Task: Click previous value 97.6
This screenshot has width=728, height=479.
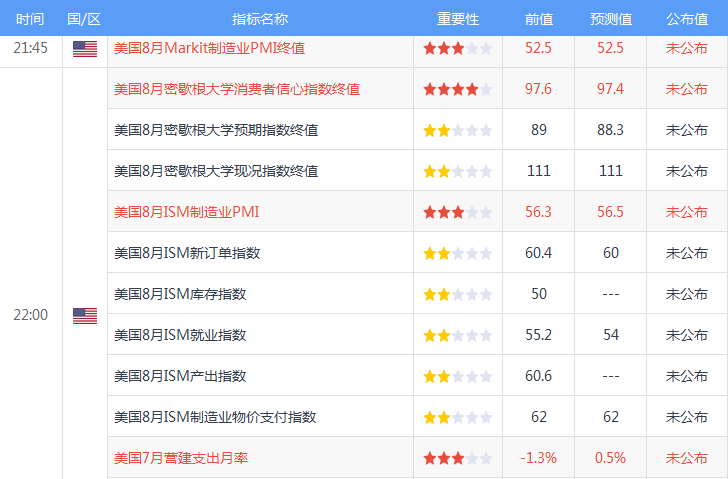Action: pos(539,89)
